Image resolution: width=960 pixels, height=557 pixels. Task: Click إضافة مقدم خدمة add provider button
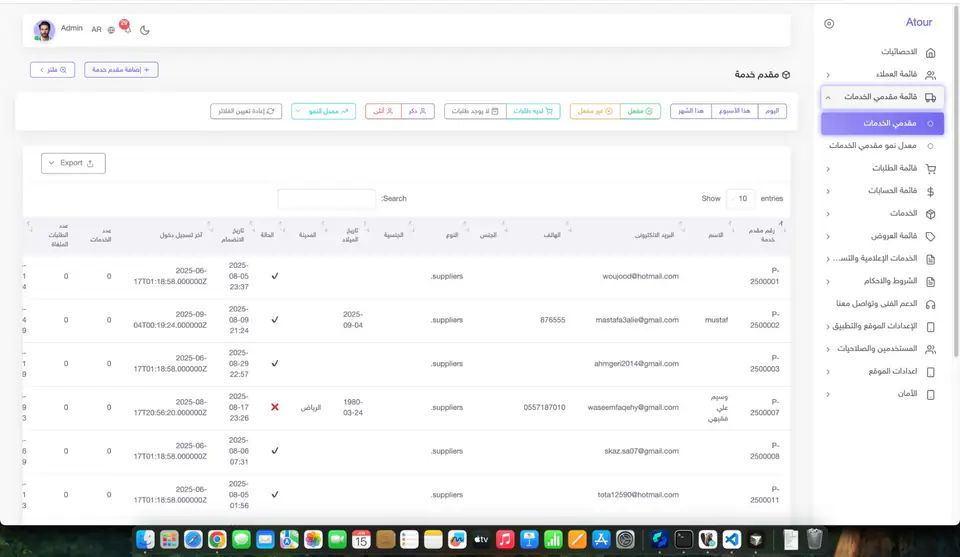(121, 70)
